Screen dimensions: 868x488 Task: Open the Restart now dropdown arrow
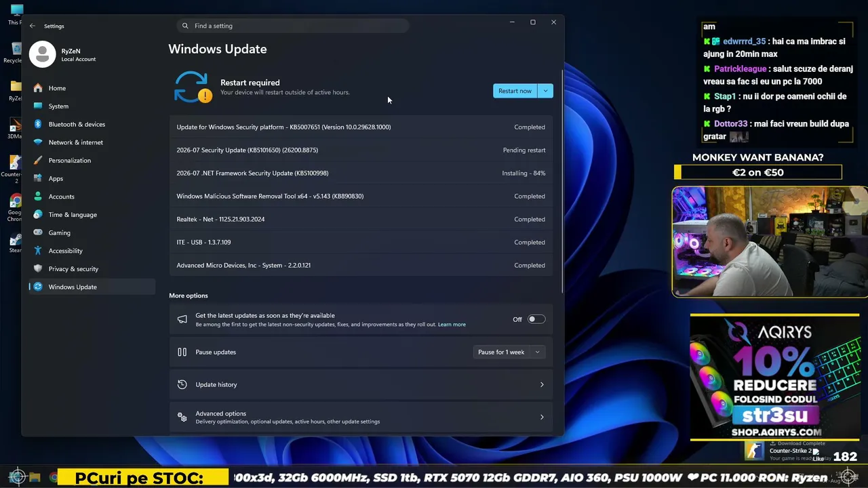coord(545,91)
